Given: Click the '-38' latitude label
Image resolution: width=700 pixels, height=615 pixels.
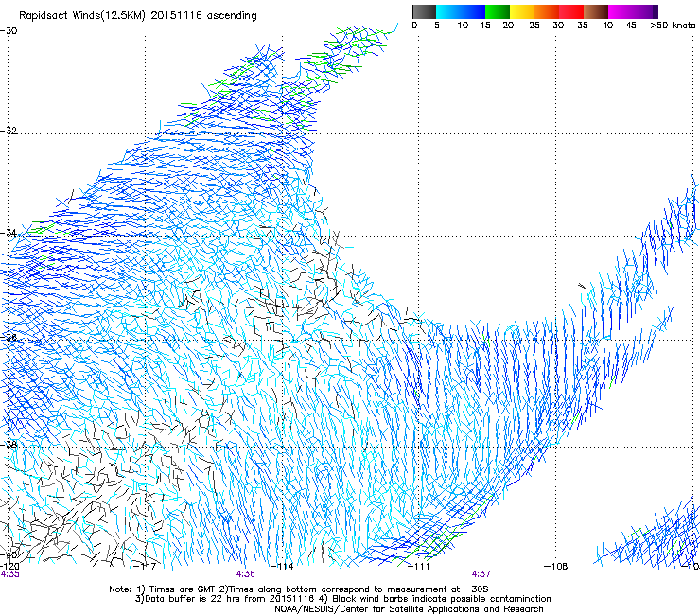Looking at the screenshot, I should [9, 445].
